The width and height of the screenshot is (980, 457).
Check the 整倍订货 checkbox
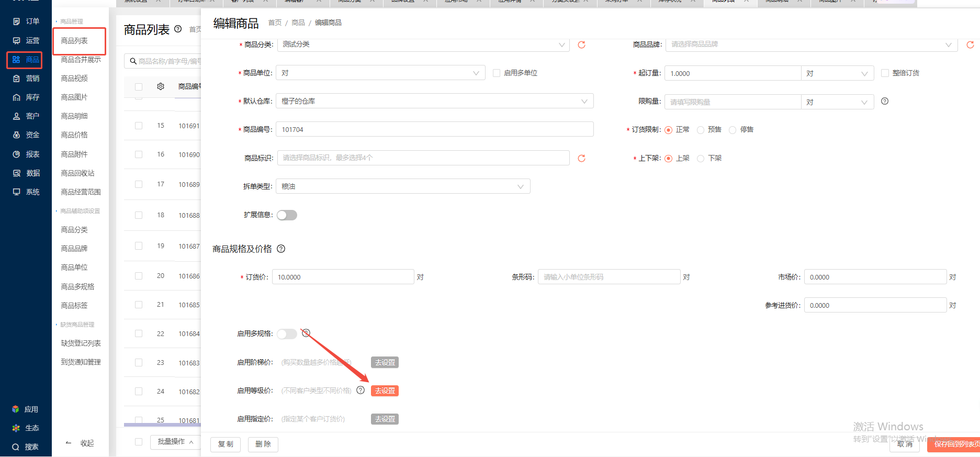click(885, 73)
